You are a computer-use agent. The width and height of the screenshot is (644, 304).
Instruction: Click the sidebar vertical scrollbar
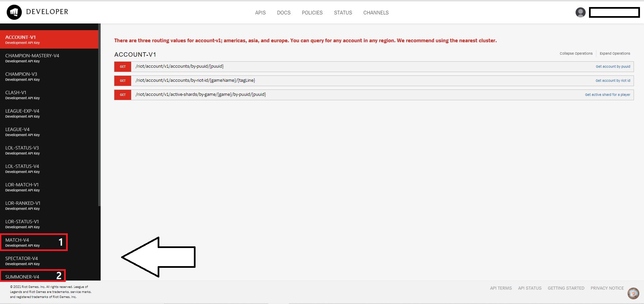[99, 115]
